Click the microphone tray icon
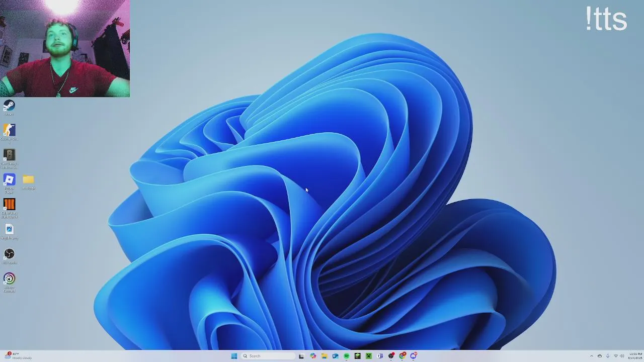 tap(608, 356)
